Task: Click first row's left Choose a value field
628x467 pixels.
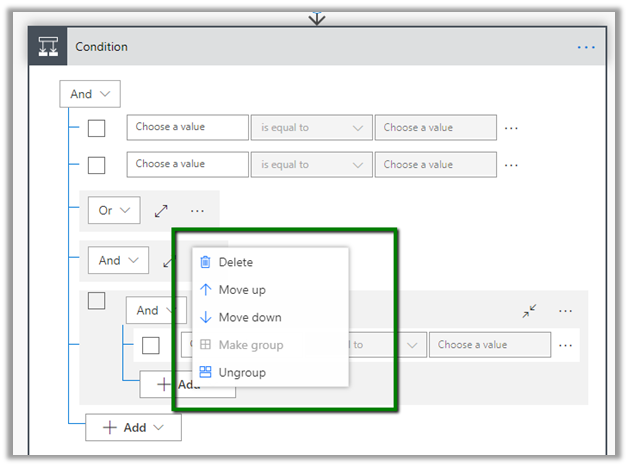Action: 187,127
